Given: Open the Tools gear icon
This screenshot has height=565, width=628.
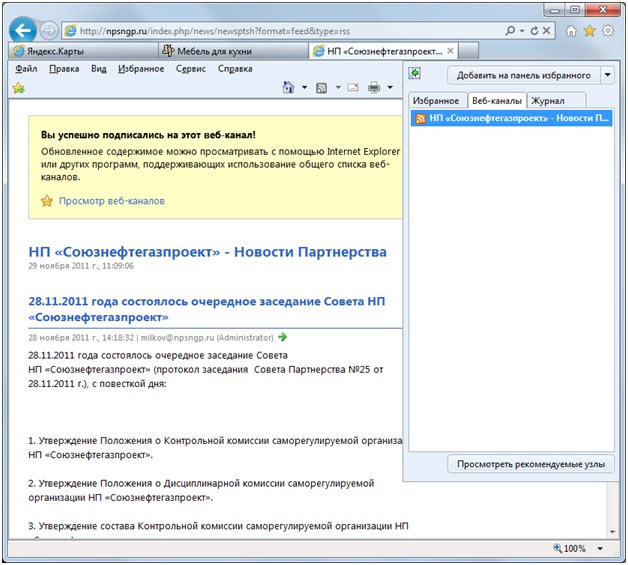Looking at the screenshot, I should coord(608,31).
